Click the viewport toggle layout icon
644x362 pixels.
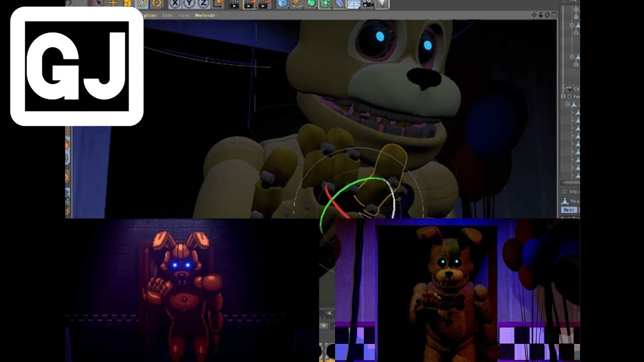tap(554, 15)
